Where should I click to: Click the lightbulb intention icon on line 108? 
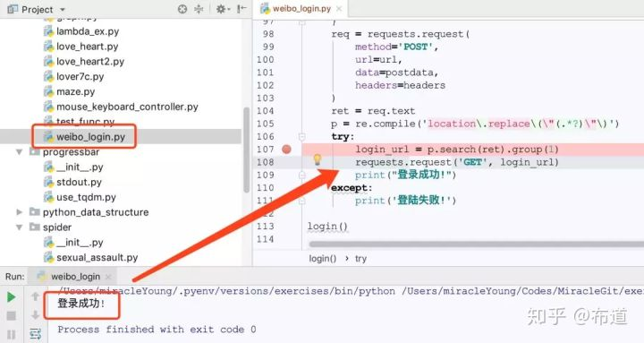[x=317, y=159]
